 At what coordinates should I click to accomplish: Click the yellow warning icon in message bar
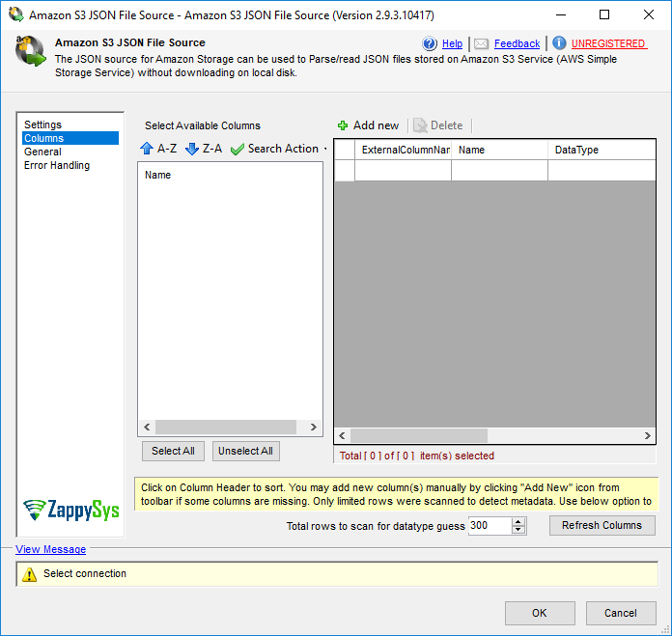(29, 574)
